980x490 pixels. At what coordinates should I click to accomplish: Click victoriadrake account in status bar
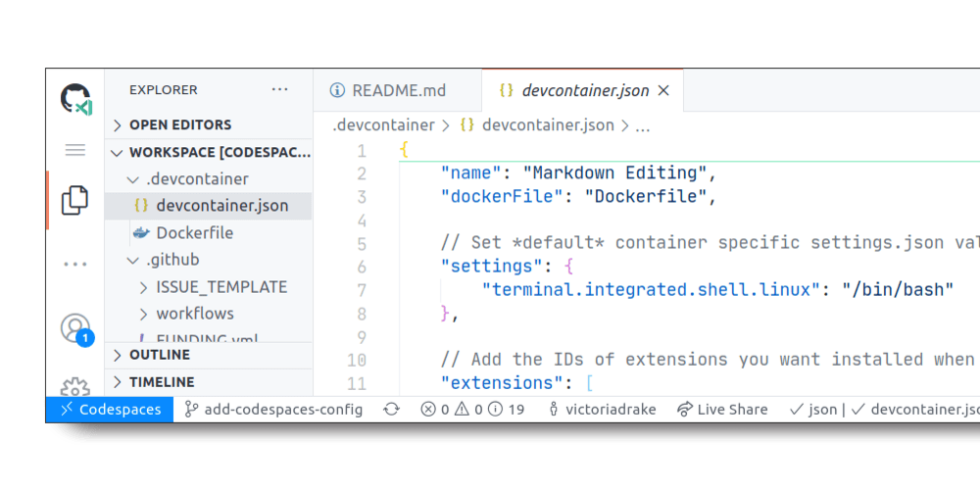click(602, 410)
